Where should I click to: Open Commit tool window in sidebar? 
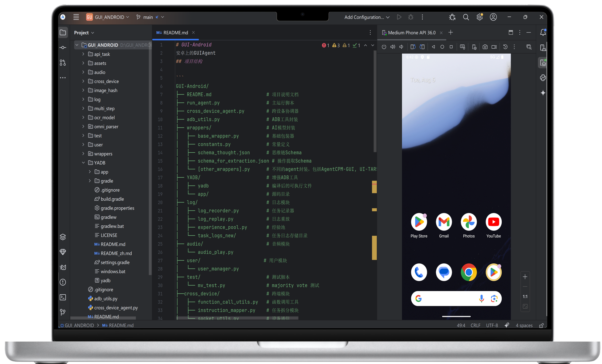[x=63, y=47]
